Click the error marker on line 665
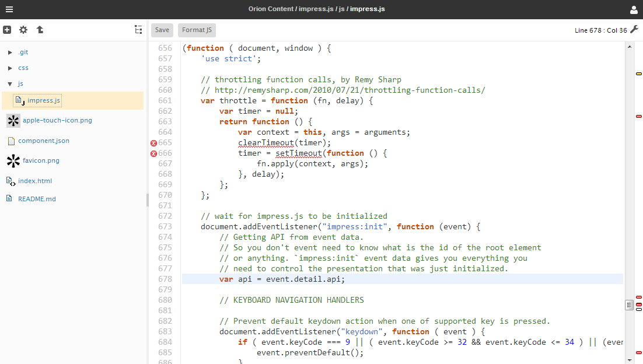Viewport: 643px width, 364px height. pos(154,143)
